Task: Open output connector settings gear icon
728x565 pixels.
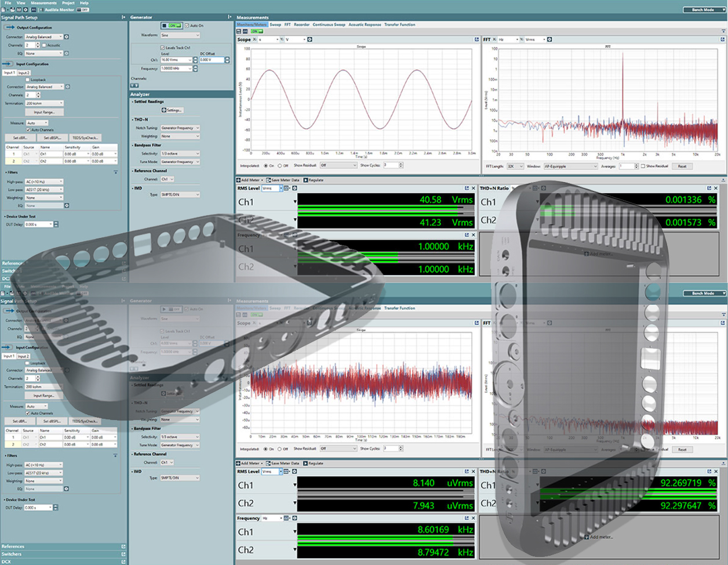Action: [67, 37]
